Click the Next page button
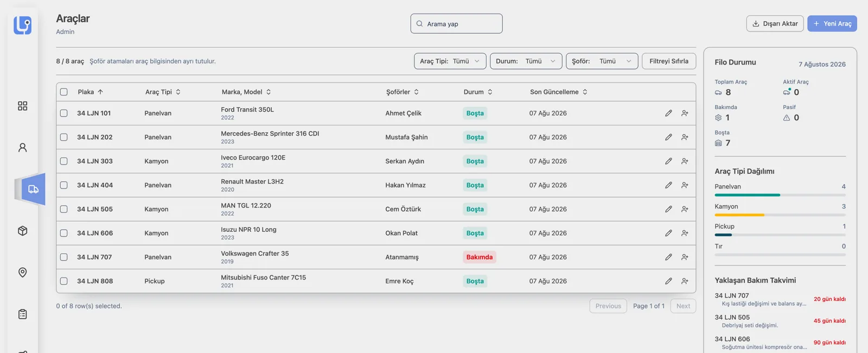This screenshot has width=868, height=353. (x=683, y=306)
